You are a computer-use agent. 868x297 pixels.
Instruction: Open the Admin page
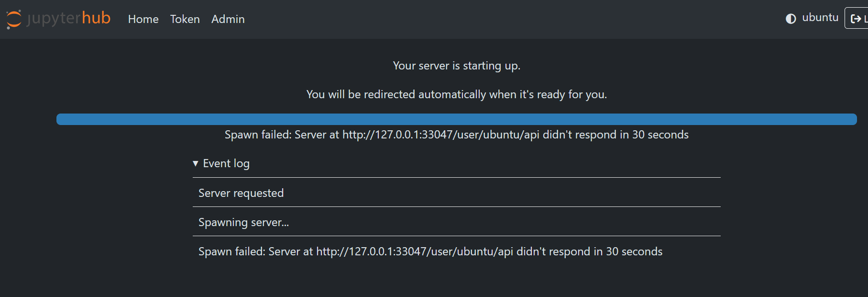228,19
